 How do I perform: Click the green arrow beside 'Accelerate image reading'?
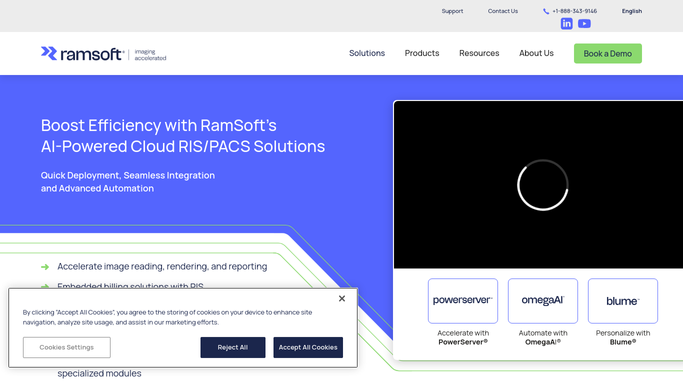(45, 267)
